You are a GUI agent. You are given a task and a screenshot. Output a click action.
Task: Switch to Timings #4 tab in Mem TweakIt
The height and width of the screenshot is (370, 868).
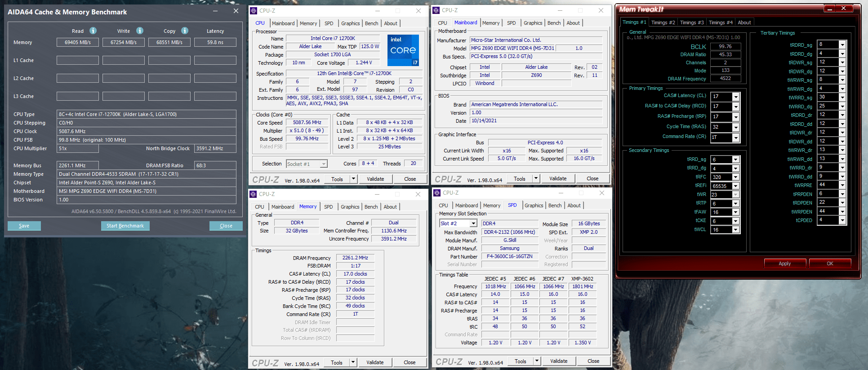tap(721, 22)
